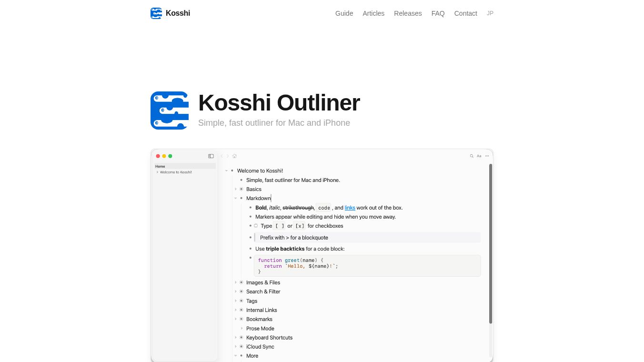
Task: Click the 'function greet(name)' code block
Action: [367, 266]
